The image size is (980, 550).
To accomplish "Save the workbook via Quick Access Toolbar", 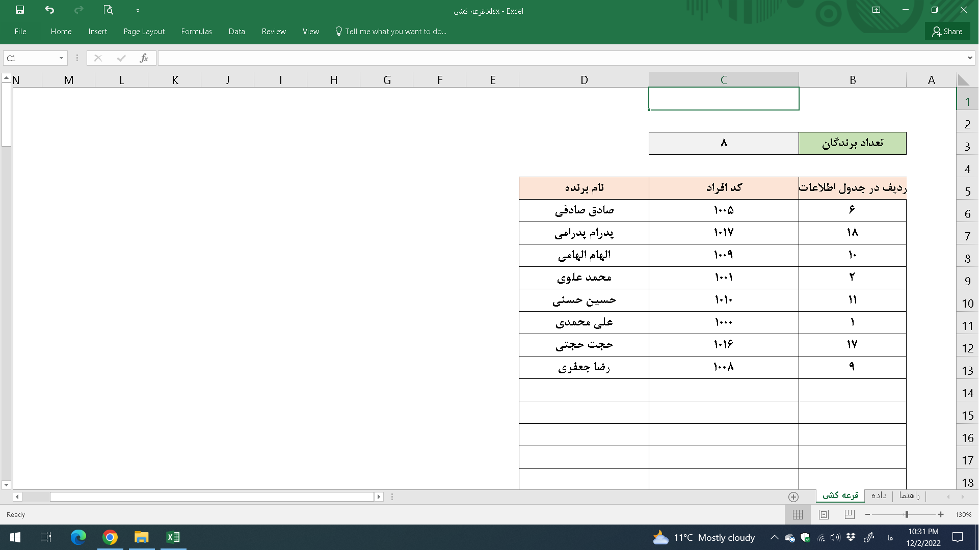I will point(20,10).
